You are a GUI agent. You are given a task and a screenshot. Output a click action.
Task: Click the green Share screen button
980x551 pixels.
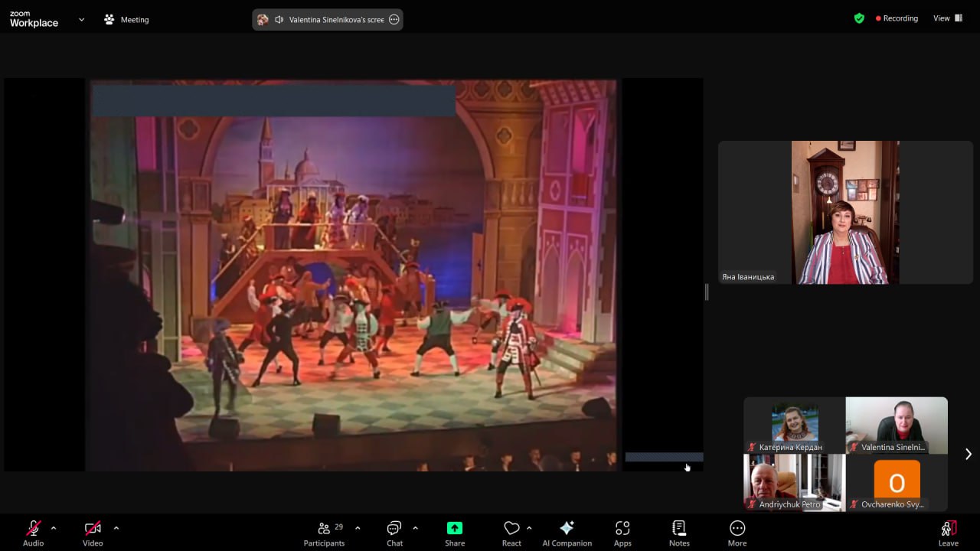[x=455, y=533]
